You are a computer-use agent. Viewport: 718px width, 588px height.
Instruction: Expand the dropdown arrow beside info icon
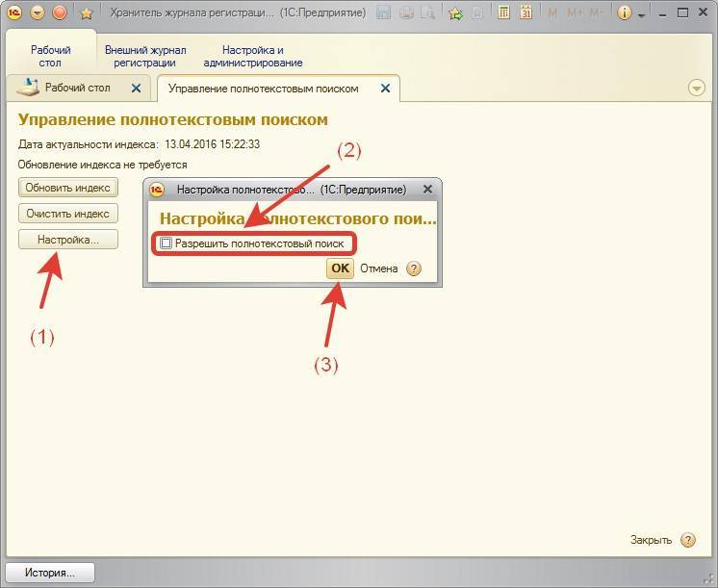click(x=640, y=13)
